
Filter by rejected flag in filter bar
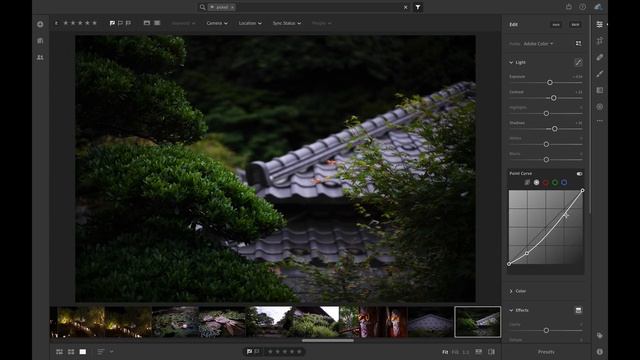point(129,23)
